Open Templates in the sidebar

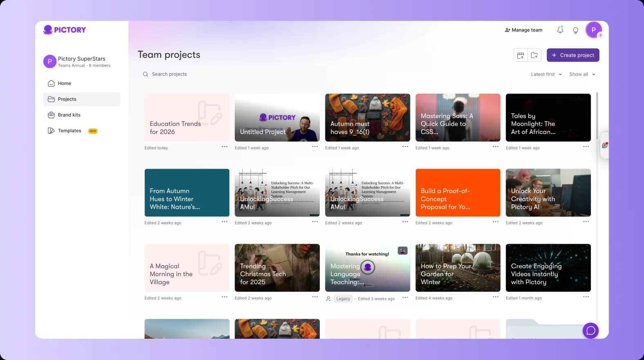click(82, 131)
